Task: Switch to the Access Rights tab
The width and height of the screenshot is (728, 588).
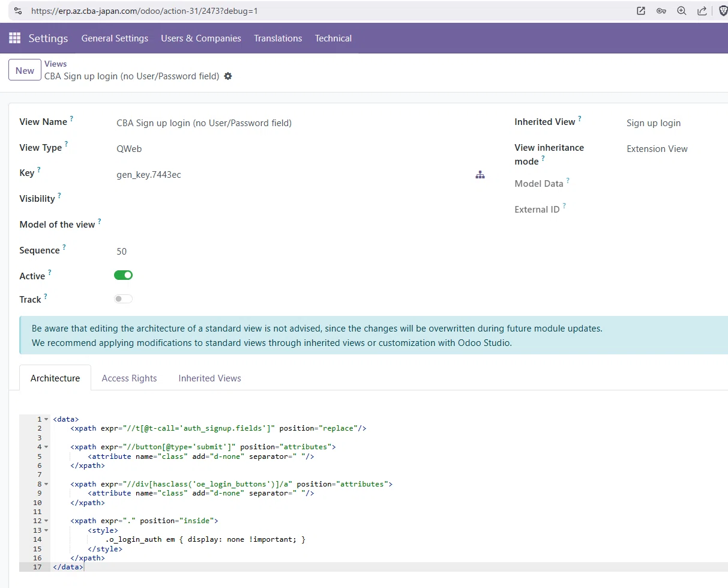Action: coord(129,378)
